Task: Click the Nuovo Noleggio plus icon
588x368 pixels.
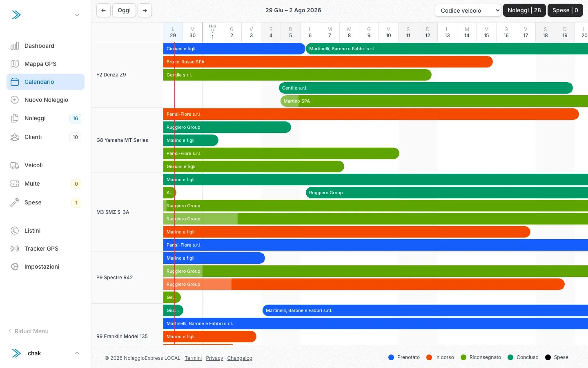Action: 15,100
